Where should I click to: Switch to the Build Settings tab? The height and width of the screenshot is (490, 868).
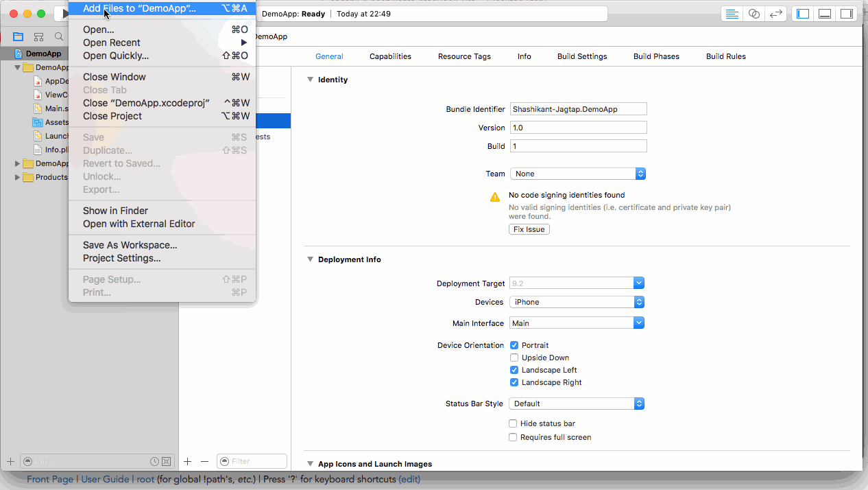(582, 56)
